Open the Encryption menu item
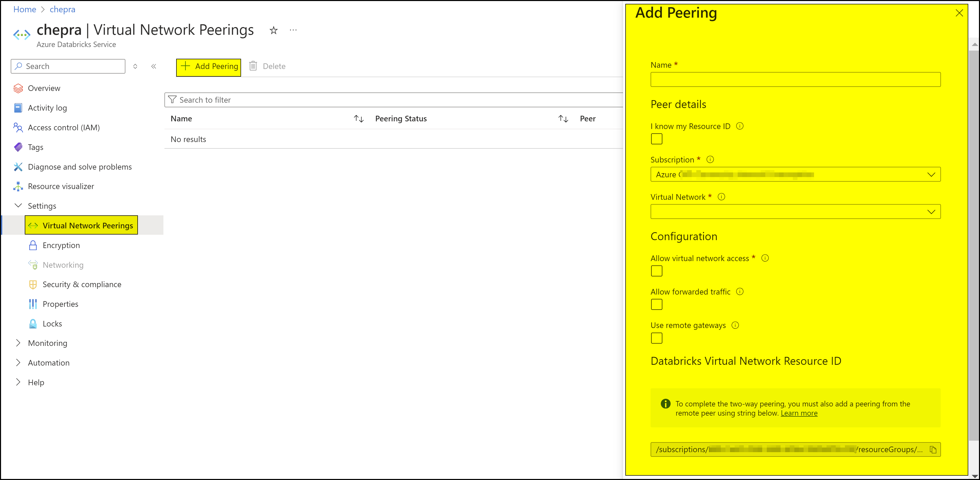The image size is (980, 480). click(61, 245)
